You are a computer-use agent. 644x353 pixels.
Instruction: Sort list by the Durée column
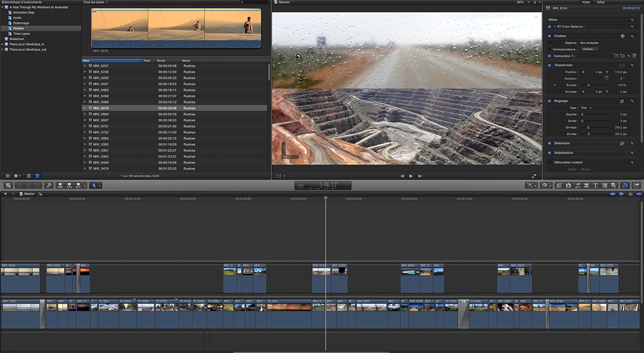(167, 61)
